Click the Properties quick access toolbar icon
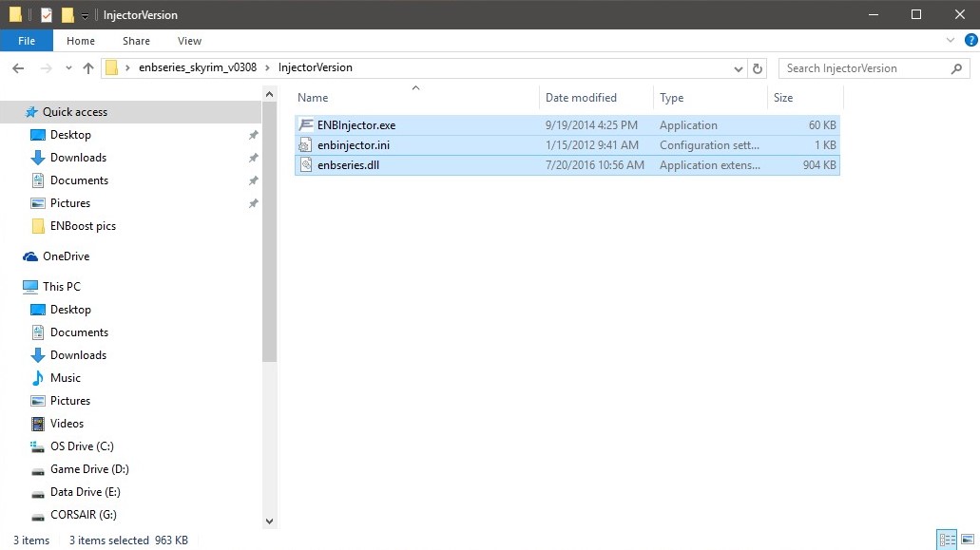Image resolution: width=980 pixels, height=550 pixels. coord(47,14)
